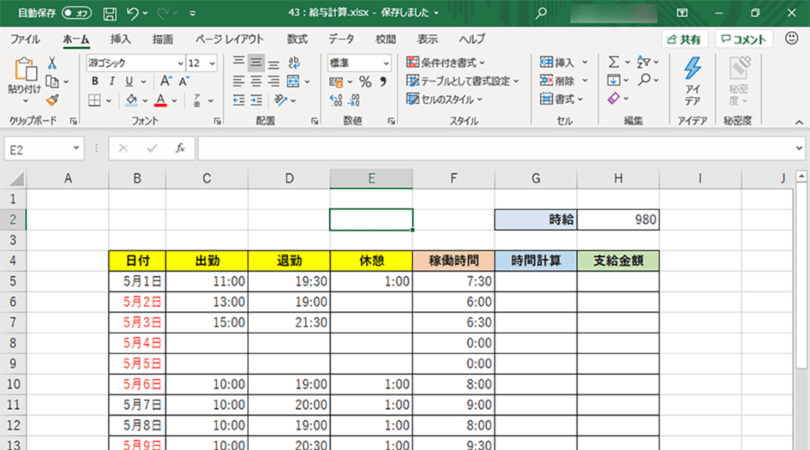This screenshot has width=810, height=450.
Task: Toggle Bold formatting
Action: click(93, 81)
